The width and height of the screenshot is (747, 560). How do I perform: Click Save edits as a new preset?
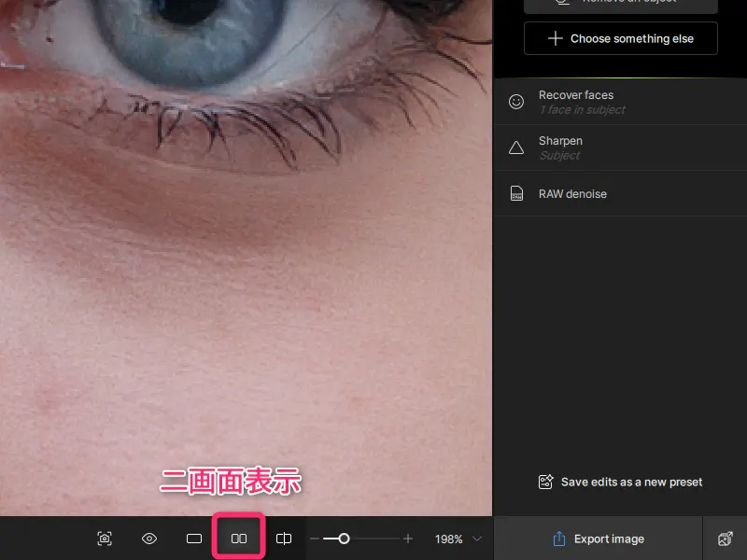tap(631, 482)
